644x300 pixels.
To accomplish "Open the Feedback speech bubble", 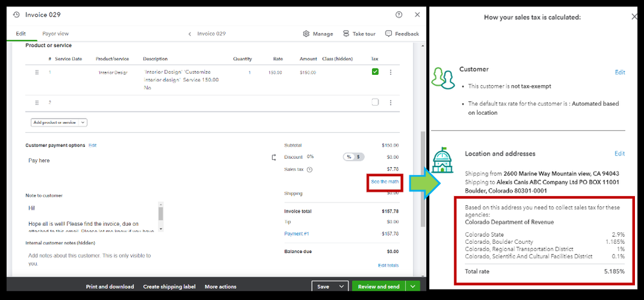I will click(x=389, y=34).
